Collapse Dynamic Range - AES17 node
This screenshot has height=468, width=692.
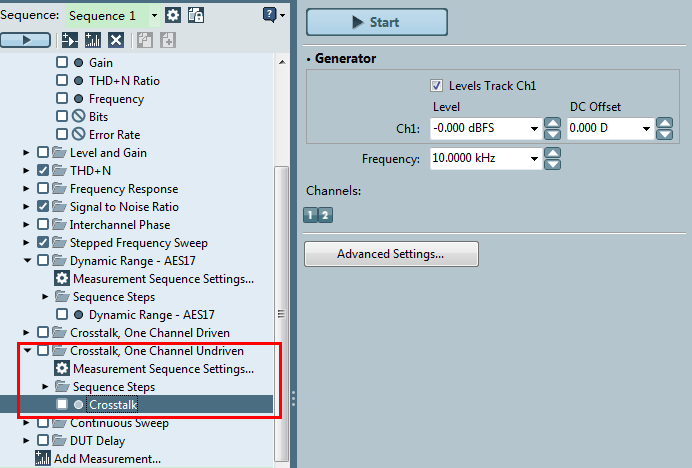pyautogui.click(x=27, y=260)
